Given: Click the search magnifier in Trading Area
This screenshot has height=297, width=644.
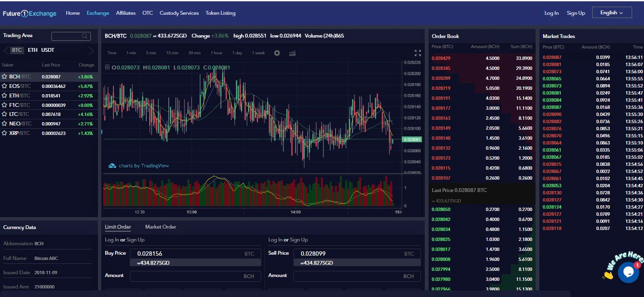Looking at the screenshot, I should click(x=85, y=36).
